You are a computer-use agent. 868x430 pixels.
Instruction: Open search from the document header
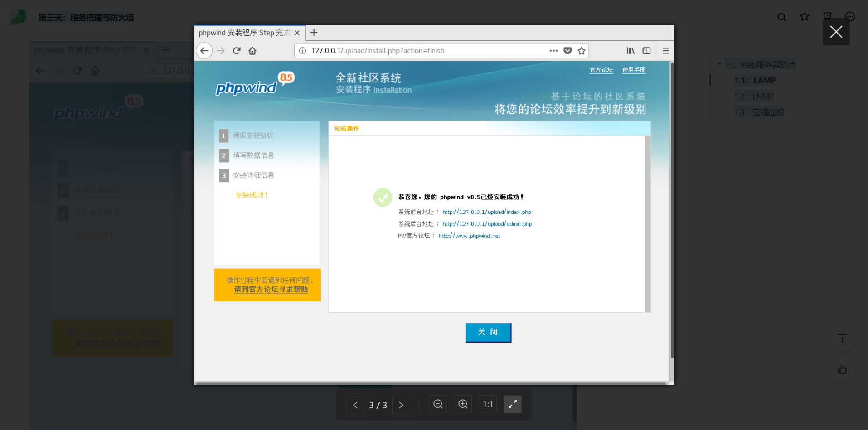[782, 17]
